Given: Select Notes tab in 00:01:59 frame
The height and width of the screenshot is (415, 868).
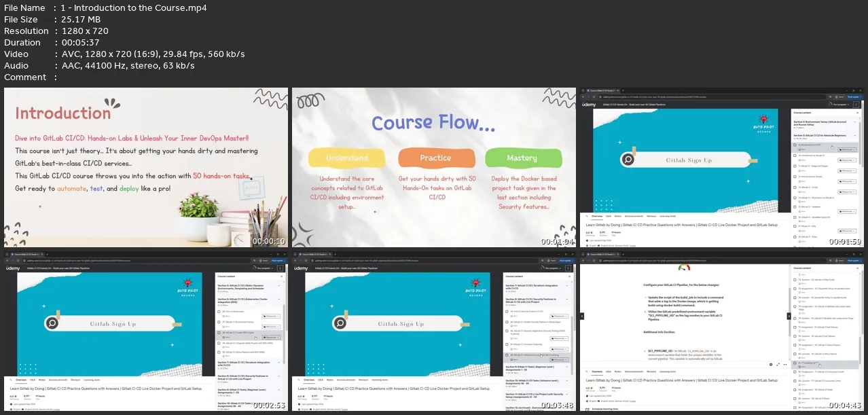Looking at the screenshot, I should pyautogui.click(x=618, y=216).
